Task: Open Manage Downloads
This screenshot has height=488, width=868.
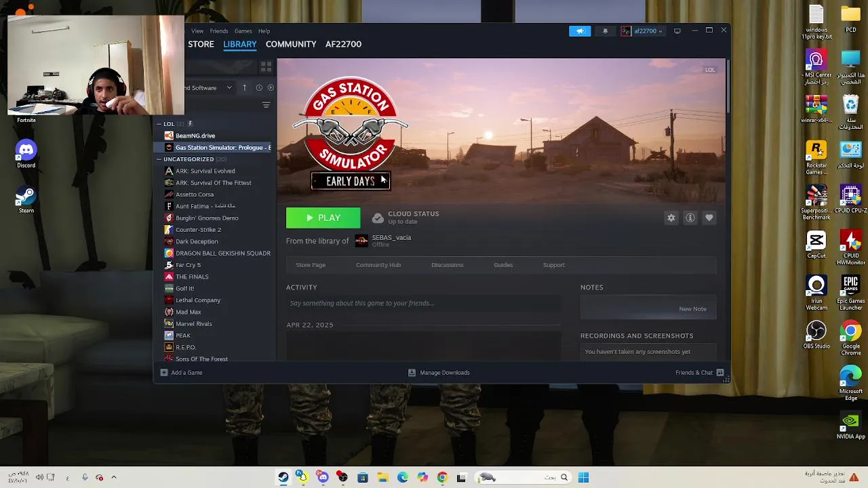Action: coord(439,372)
